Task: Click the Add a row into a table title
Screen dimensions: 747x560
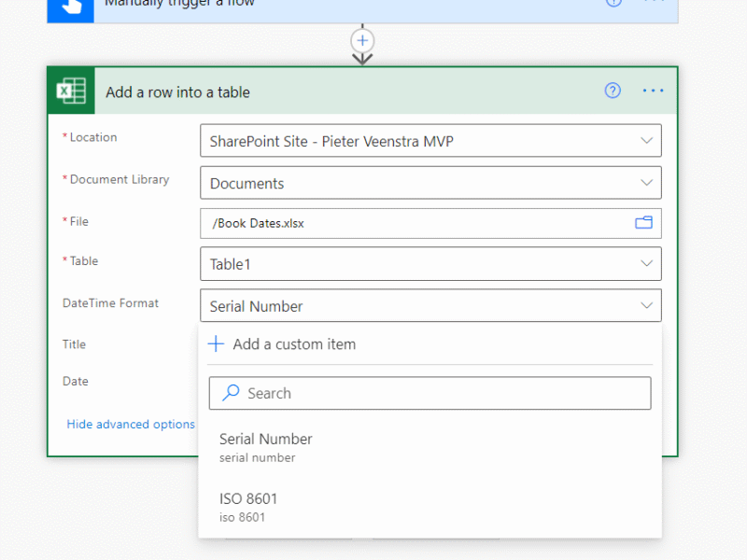Action: click(177, 91)
